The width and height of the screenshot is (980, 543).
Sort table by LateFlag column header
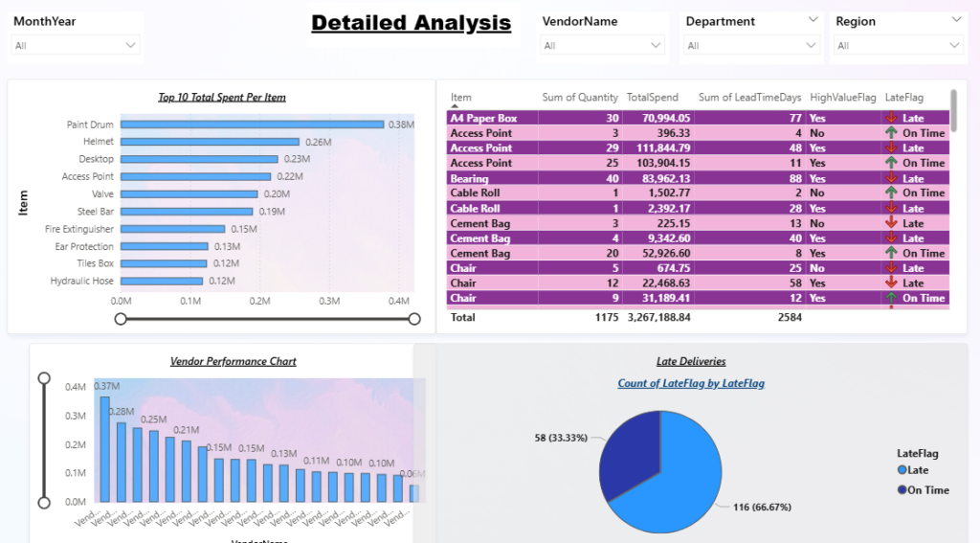click(x=903, y=97)
